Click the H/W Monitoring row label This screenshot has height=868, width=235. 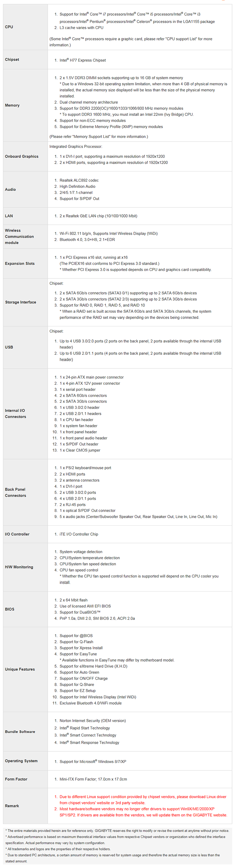pos(19,567)
